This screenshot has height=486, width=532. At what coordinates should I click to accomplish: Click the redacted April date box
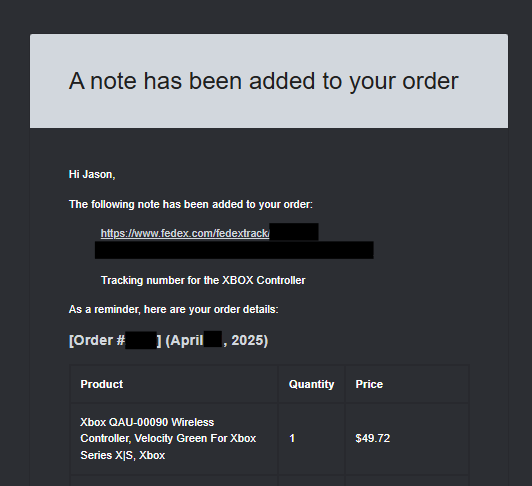(213, 339)
